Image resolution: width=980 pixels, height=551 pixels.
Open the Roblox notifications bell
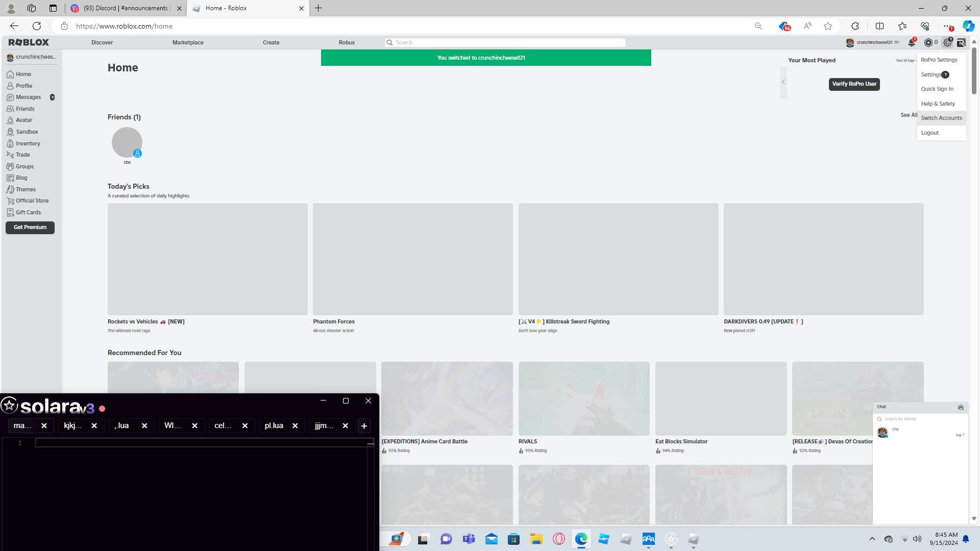pyautogui.click(x=912, y=42)
